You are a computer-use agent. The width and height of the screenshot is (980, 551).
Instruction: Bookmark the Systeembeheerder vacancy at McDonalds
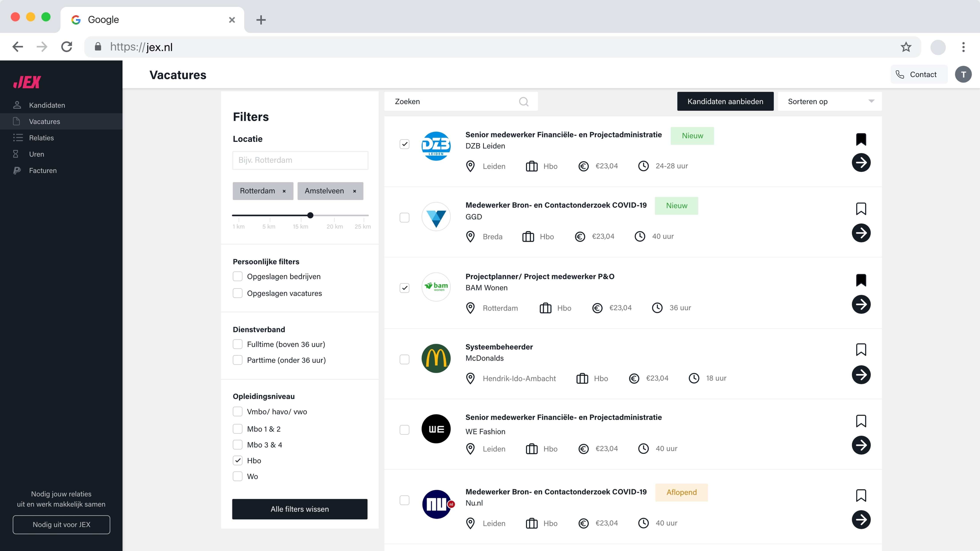[861, 349]
